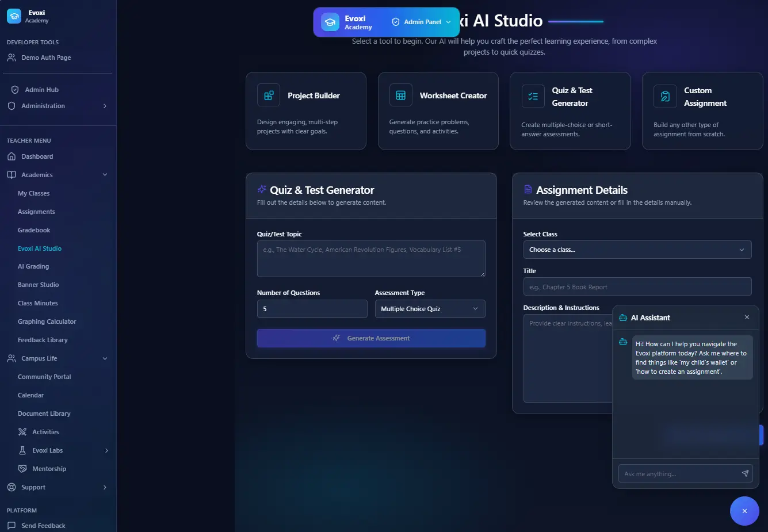
Task: Click the Send Feedback chat icon
Action: click(x=12, y=526)
